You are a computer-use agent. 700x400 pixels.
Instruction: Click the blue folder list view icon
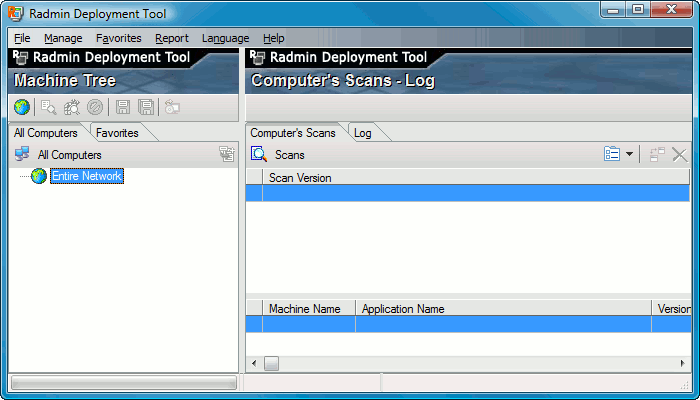(x=612, y=154)
